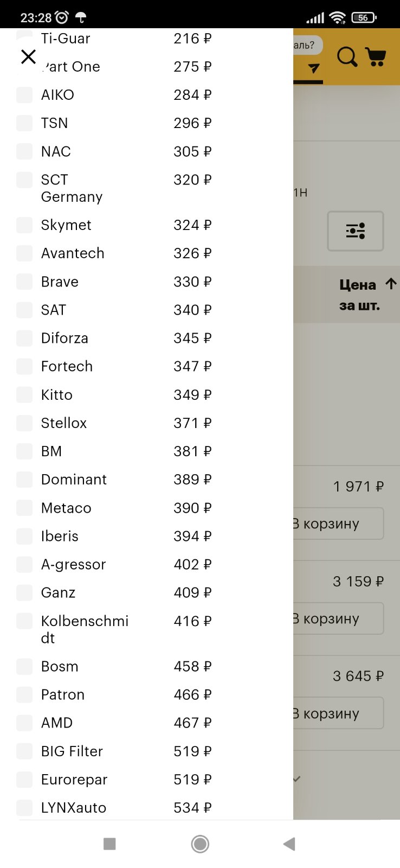Expand the chevron below the product list
Viewport: 400px width, 868px height.
point(296,779)
